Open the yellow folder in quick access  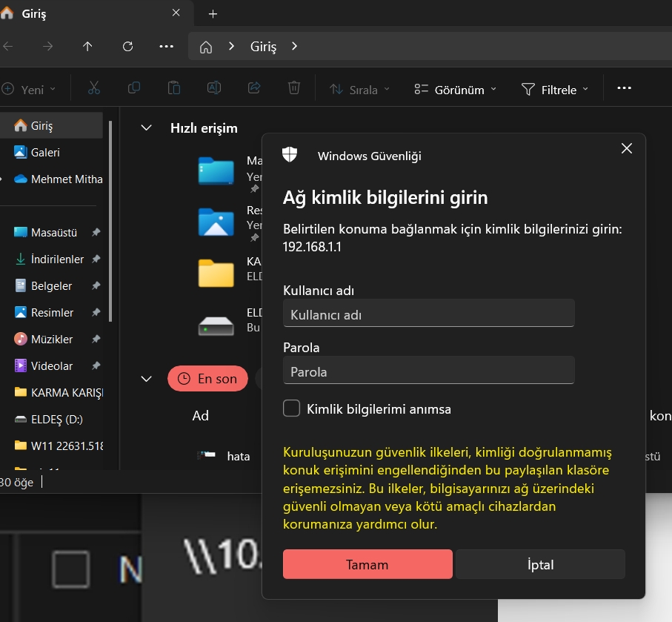click(216, 273)
